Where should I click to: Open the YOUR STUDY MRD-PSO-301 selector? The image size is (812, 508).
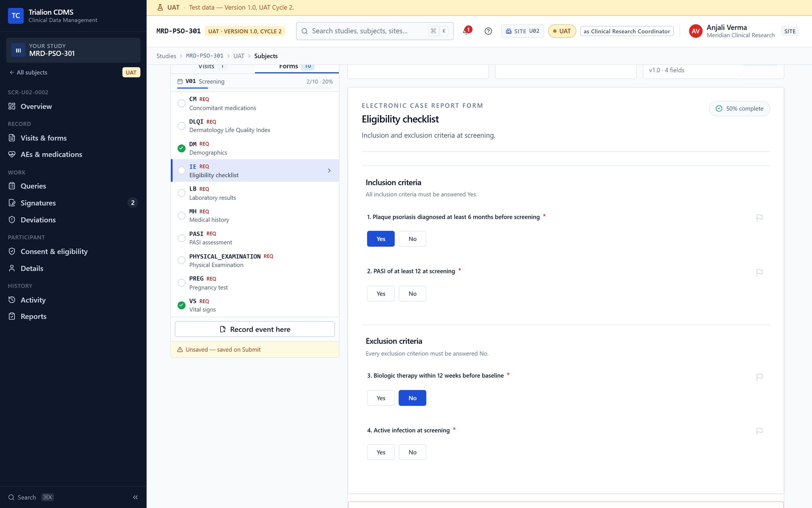[73, 50]
